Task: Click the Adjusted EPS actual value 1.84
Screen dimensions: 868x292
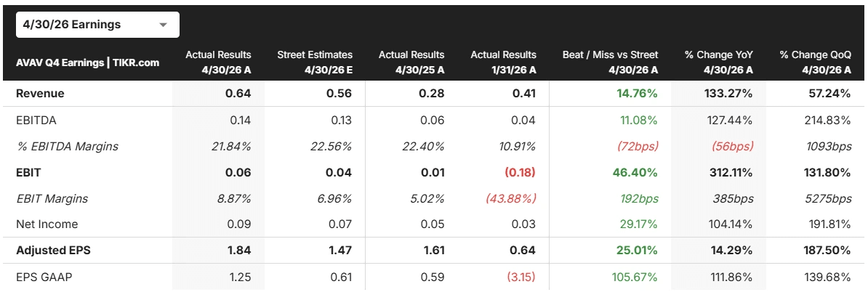Action: point(240,250)
